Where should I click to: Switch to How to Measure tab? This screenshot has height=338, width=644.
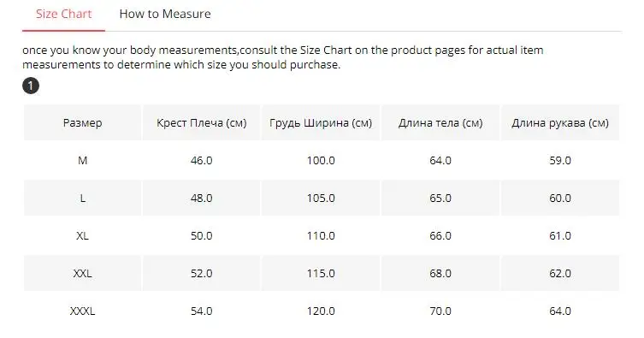click(165, 14)
